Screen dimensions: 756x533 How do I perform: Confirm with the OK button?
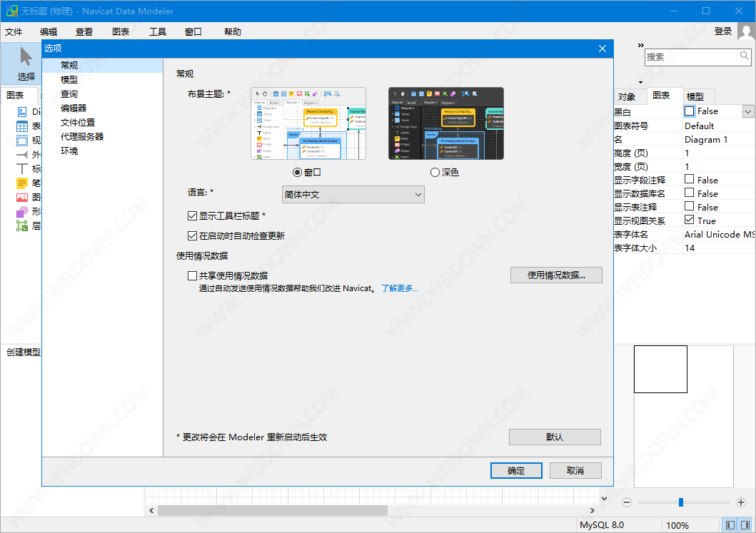click(516, 471)
